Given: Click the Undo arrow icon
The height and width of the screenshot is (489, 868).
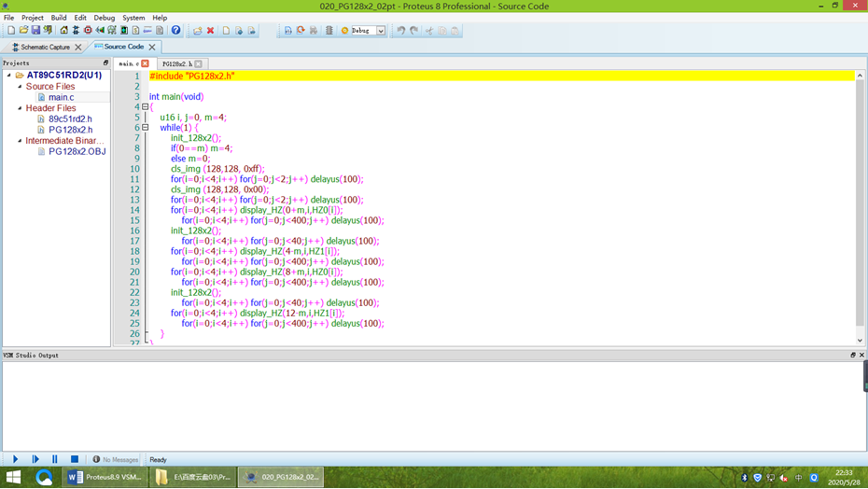Looking at the screenshot, I should click(x=401, y=31).
